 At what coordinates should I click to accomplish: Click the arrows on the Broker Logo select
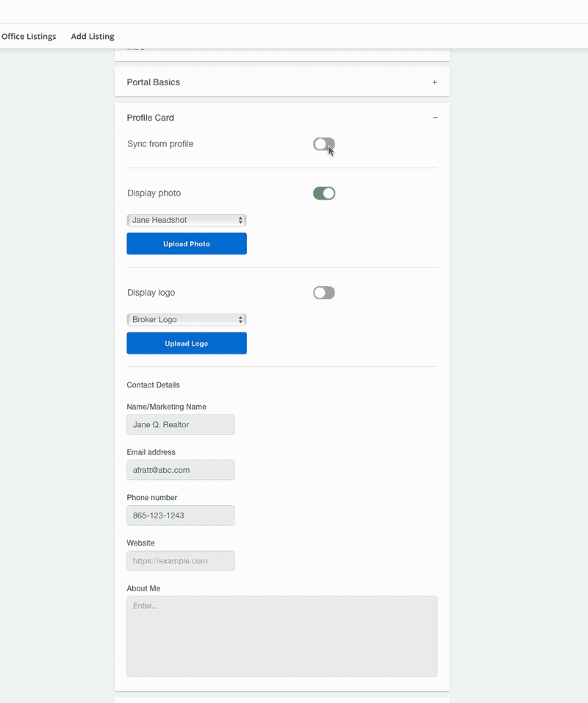coord(240,320)
